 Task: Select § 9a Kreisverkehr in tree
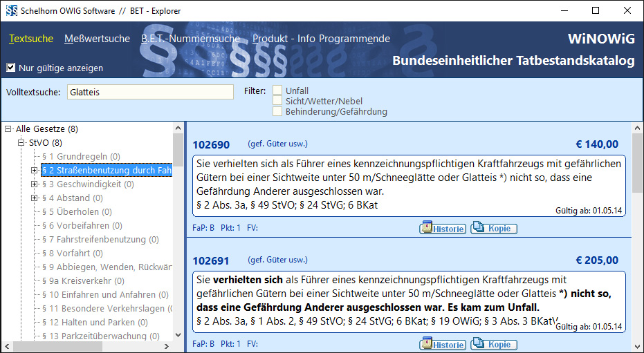(x=82, y=281)
